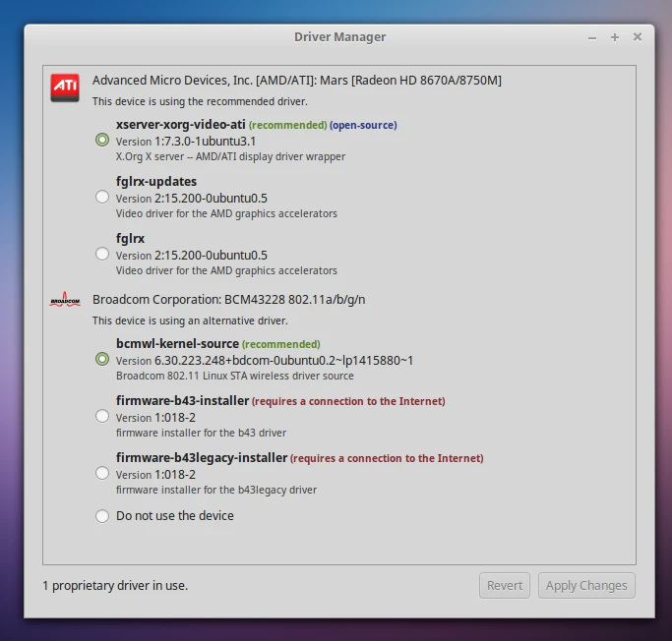
Task: Click 'Broadcom 802.11 Linux STA wireless driver source'
Action: point(235,376)
